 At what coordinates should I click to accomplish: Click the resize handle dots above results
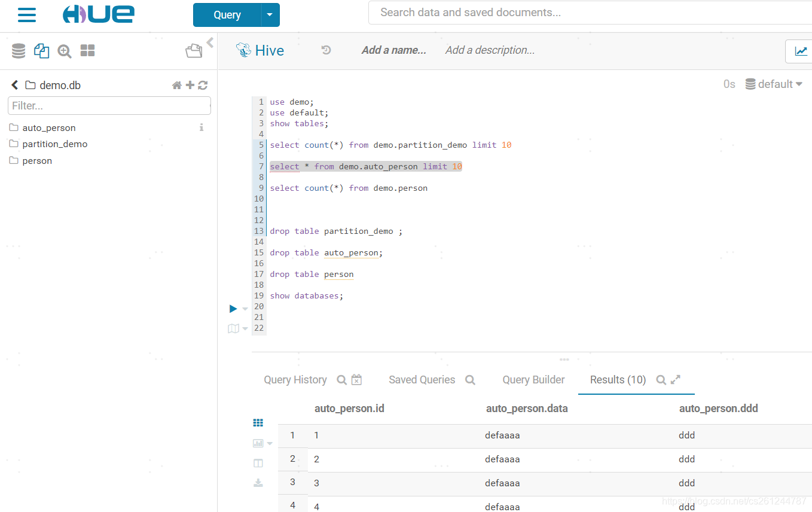tap(564, 359)
